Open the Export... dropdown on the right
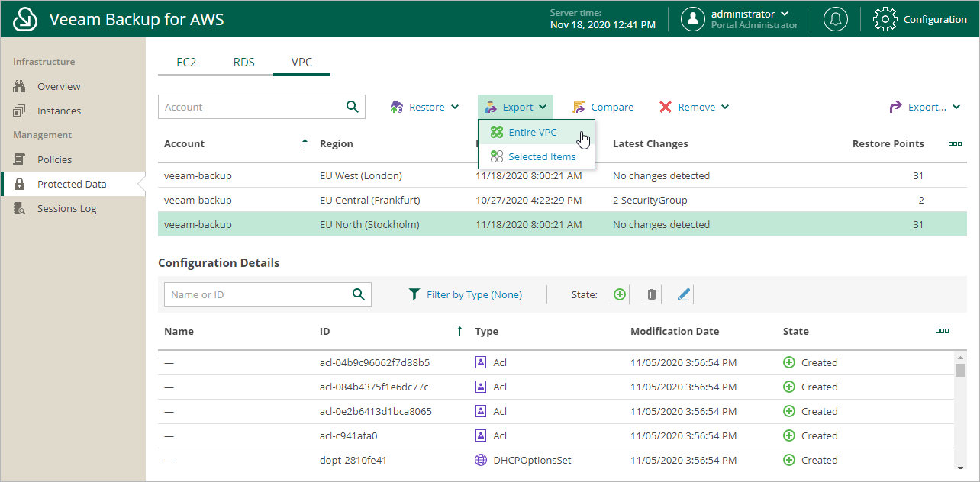980x482 pixels. (x=925, y=107)
